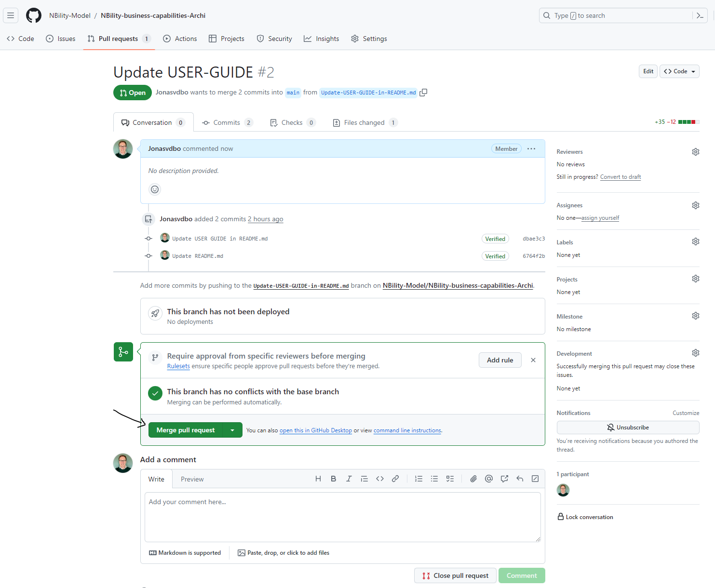Open the command palette icon
715x588 pixels.
700,15
